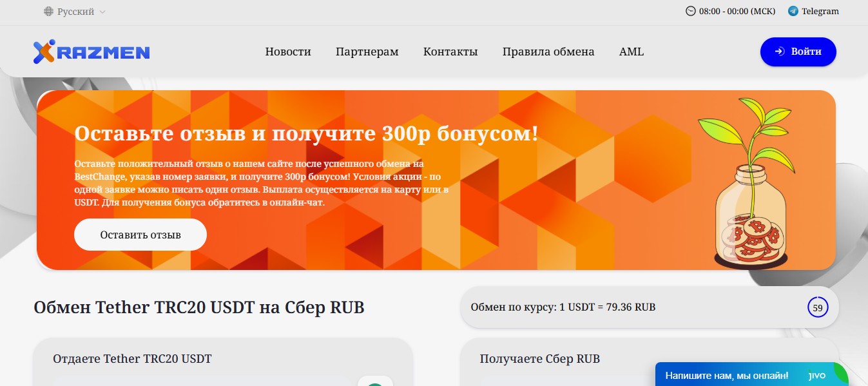The height and width of the screenshot is (386, 868).
Task: Open the AML menu item
Action: click(632, 52)
